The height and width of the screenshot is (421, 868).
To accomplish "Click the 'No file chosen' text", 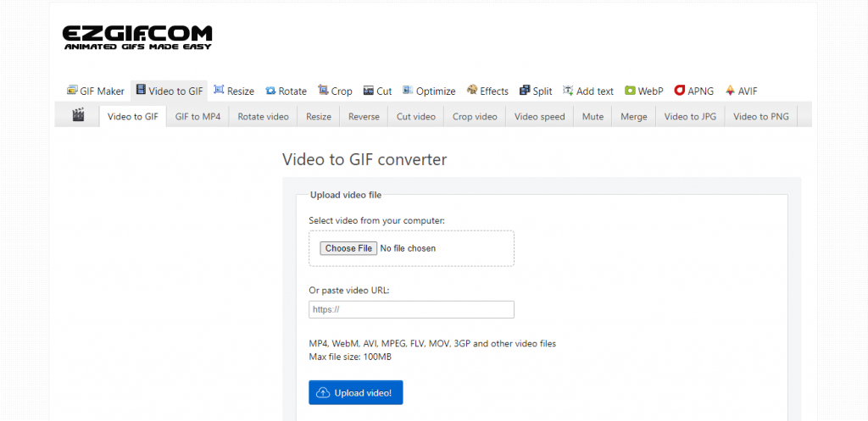I will [x=408, y=248].
